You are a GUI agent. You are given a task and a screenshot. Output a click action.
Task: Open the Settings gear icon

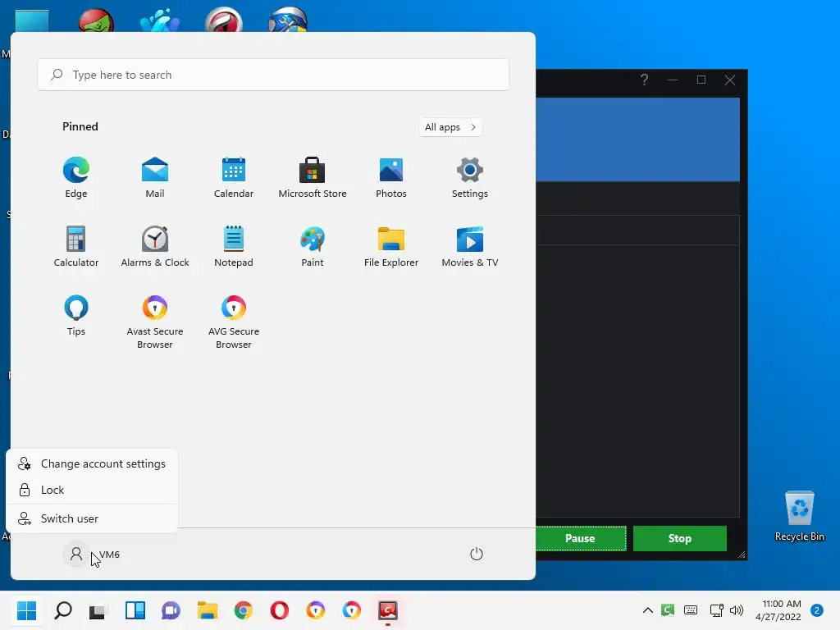tap(470, 178)
